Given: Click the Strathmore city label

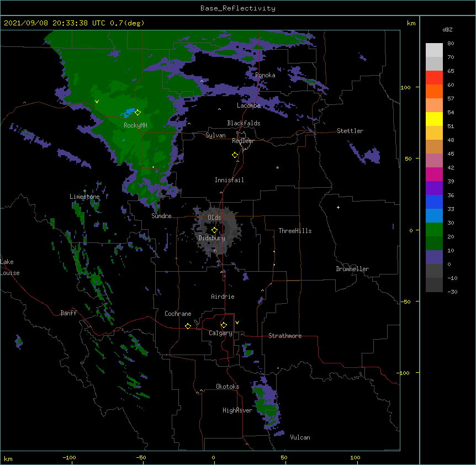Looking at the screenshot, I should (x=285, y=336).
